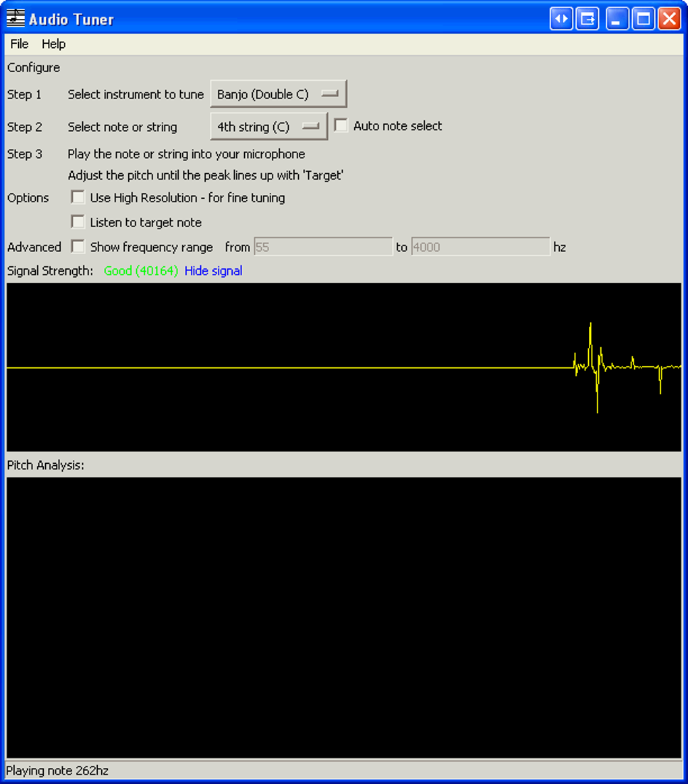Click the Audio Tuner app icon in title bar

click(x=16, y=18)
